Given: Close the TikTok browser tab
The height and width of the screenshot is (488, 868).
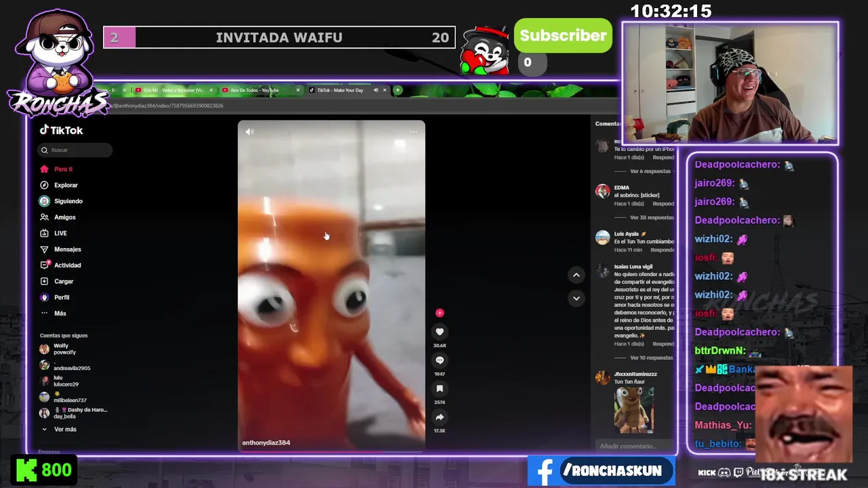Looking at the screenshot, I should [x=384, y=90].
